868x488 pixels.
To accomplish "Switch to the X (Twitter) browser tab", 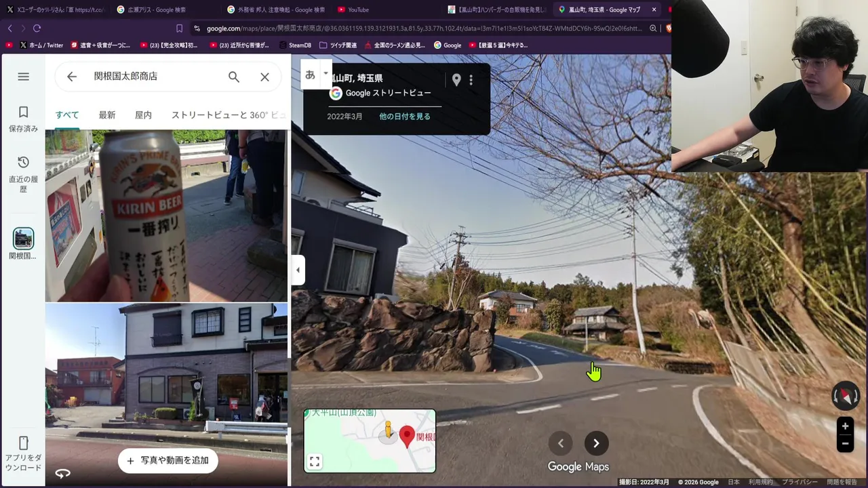I will (55, 9).
